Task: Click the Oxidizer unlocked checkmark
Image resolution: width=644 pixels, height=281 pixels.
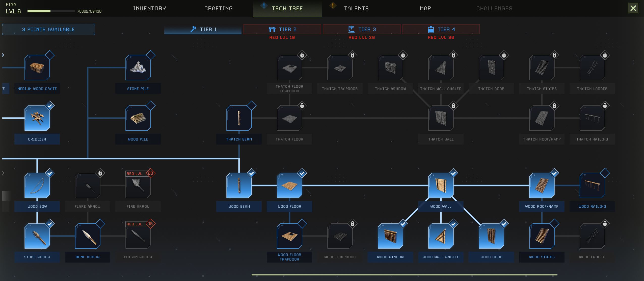Action: point(50,106)
